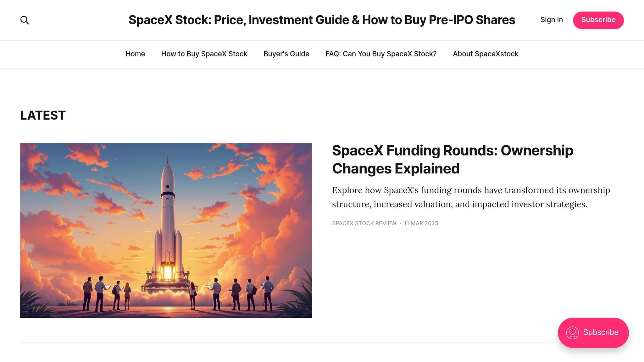The width and height of the screenshot is (644, 362).
Task: Open FAQ: Can You Buy SpaceX Stock?
Action: tap(381, 54)
